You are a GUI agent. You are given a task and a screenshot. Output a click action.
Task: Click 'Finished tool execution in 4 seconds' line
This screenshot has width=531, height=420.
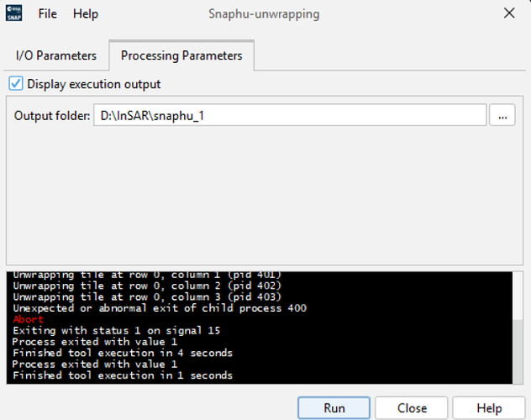tap(123, 353)
